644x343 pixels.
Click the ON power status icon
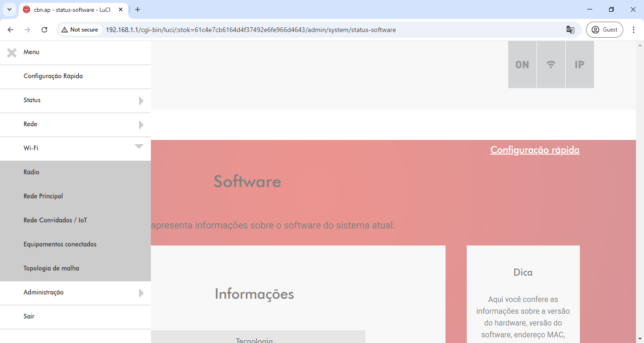[522, 65]
